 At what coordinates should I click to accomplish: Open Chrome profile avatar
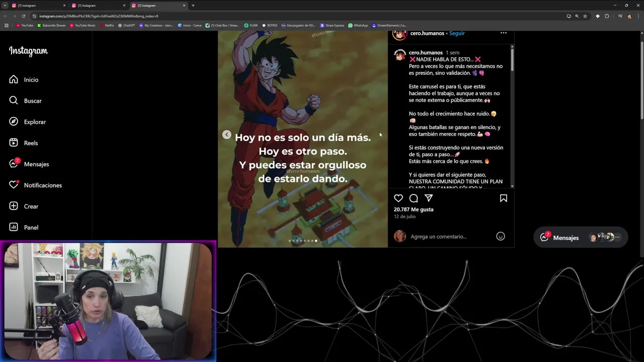click(629, 16)
